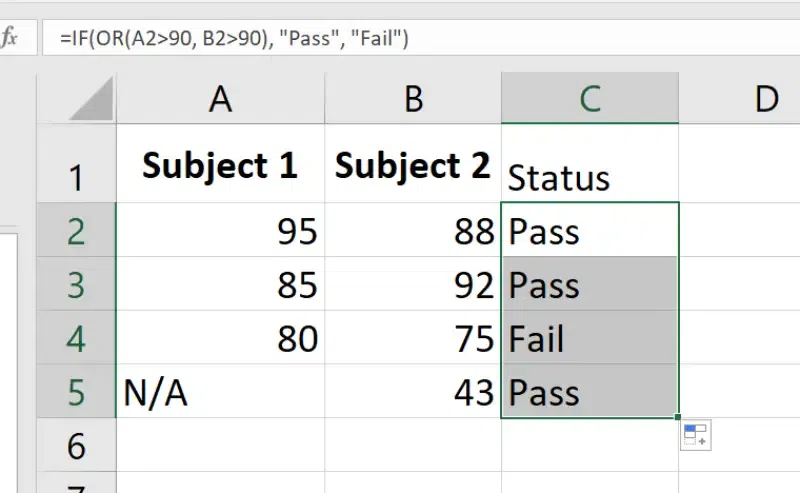
Task: Select column A header
Action: 220,98
